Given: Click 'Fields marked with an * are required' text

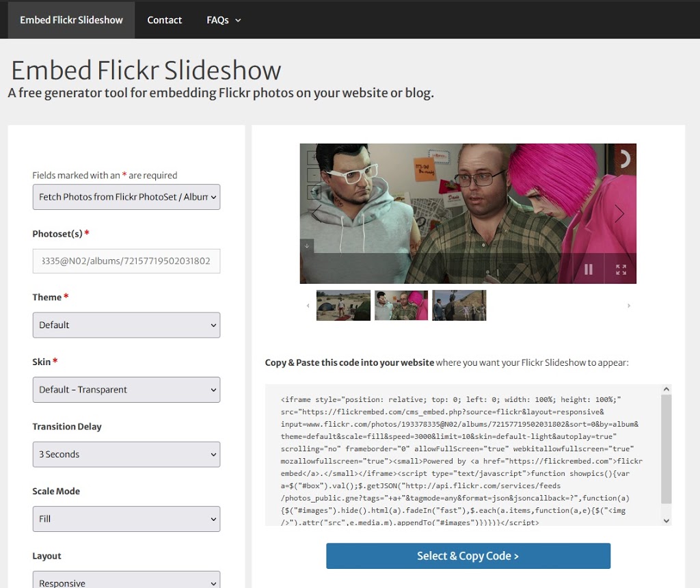Looking at the screenshot, I should [105, 175].
